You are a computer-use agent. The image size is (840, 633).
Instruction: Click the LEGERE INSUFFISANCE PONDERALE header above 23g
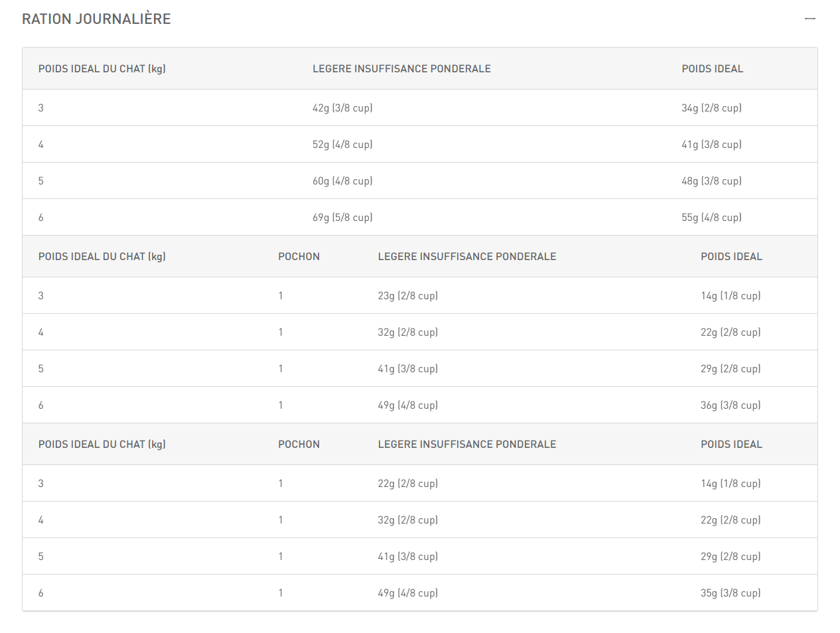pyautogui.click(x=466, y=256)
